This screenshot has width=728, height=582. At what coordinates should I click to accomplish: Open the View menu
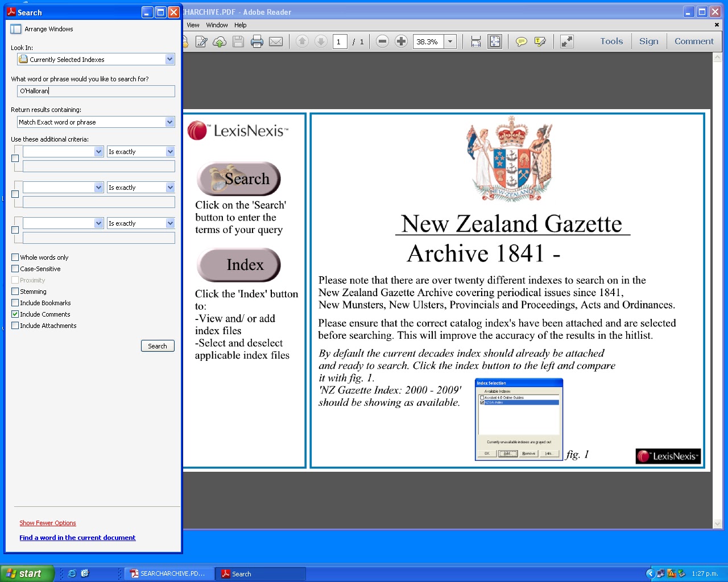193,25
